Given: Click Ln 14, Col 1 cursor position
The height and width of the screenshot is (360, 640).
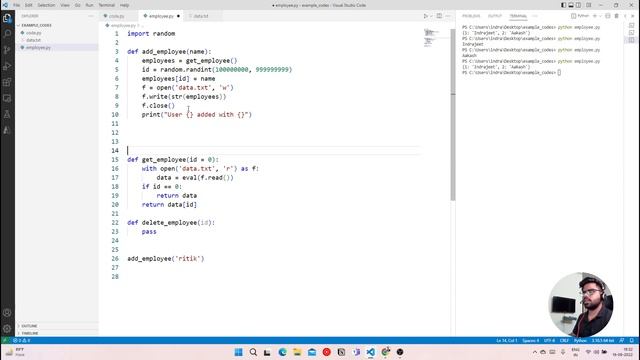Looking at the screenshot, I should [507, 340].
